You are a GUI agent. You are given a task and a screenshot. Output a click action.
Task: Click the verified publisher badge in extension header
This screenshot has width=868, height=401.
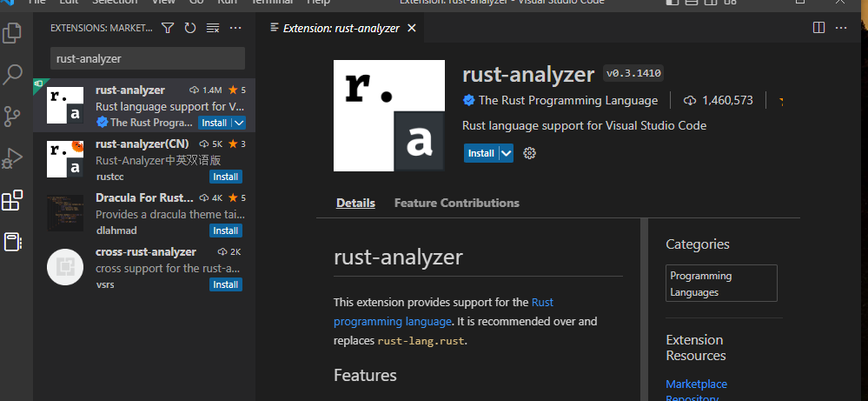[468, 100]
